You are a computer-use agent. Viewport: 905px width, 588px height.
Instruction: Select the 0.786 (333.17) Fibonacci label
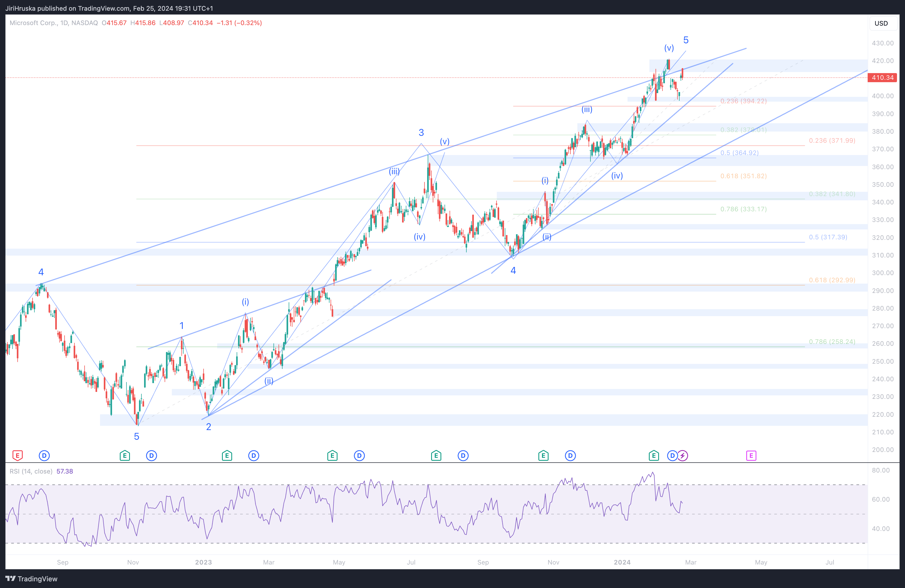[743, 209]
